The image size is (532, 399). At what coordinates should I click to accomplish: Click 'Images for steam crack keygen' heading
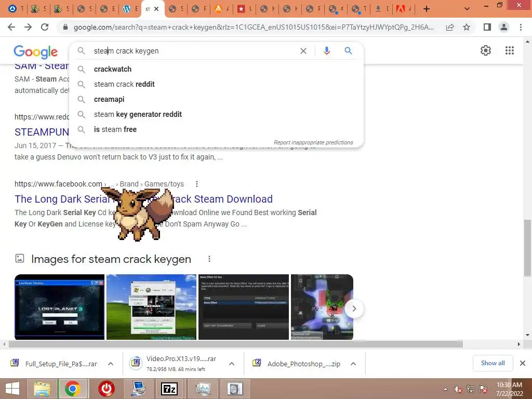coord(111,259)
